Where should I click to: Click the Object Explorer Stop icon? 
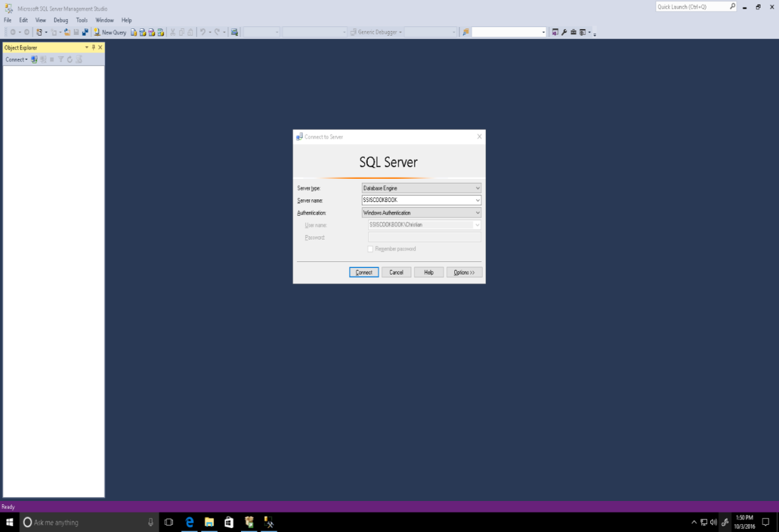(x=51, y=59)
